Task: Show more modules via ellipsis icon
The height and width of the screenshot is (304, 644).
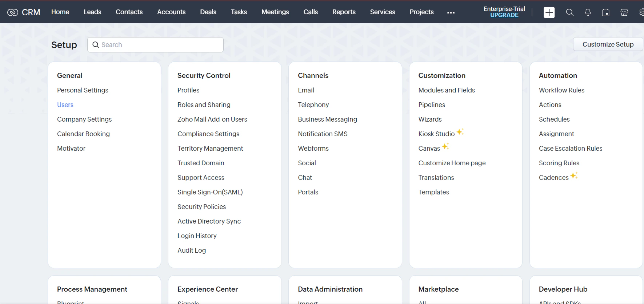Action: [x=451, y=12]
